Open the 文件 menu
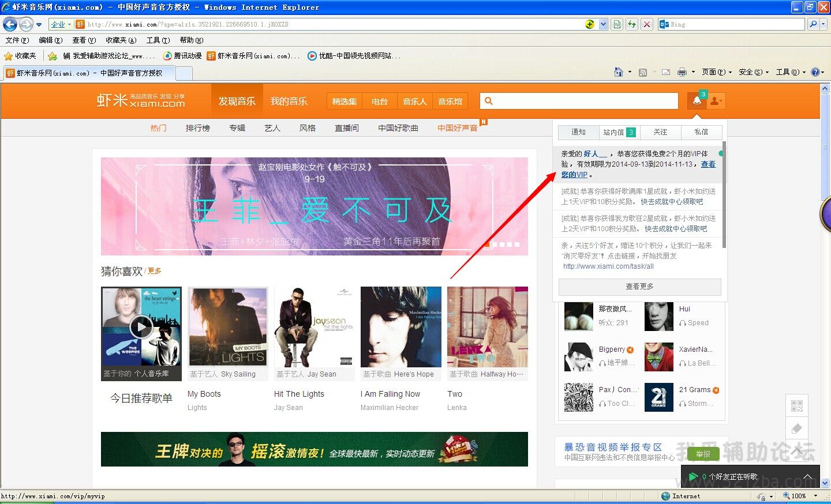The height and width of the screenshot is (504, 831). (17, 40)
